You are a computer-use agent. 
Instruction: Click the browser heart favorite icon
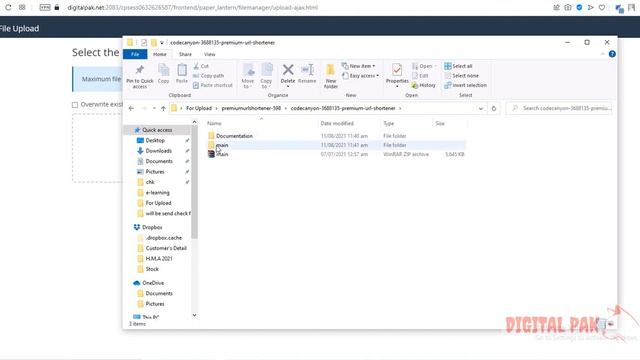[602, 7]
